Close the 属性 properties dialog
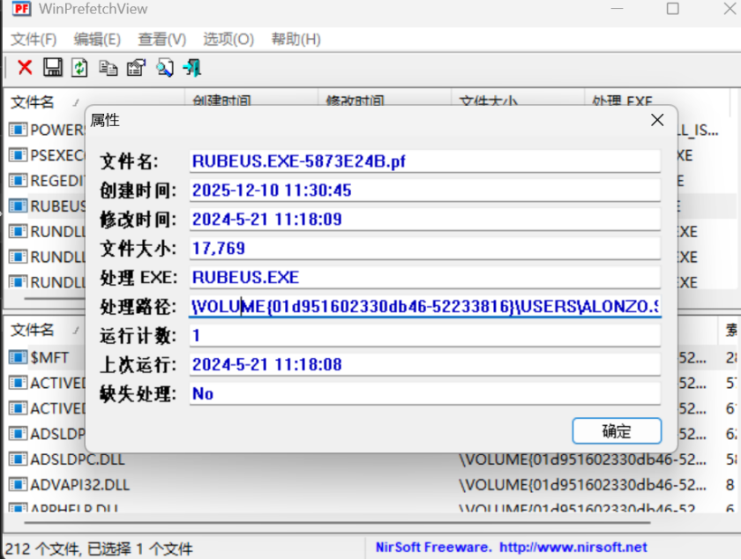Image resolution: width=741 pixels, height=560 pixels. (656, 120)
